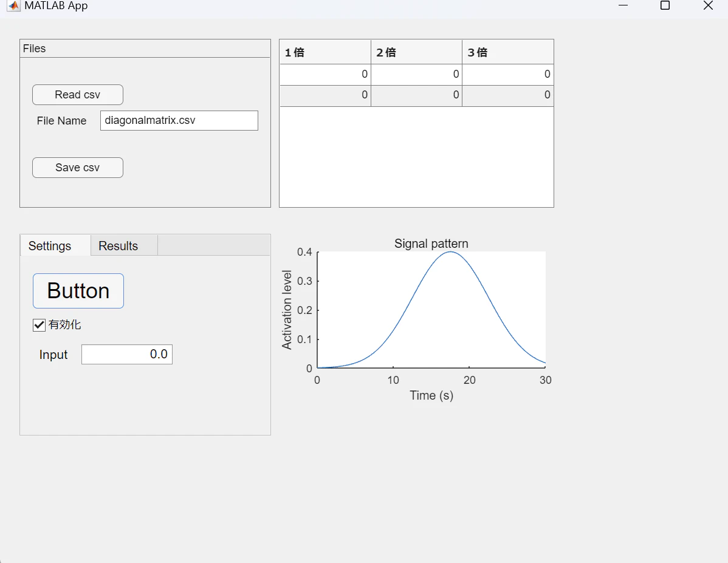Select second row cell under 1倍

[325, 95]
